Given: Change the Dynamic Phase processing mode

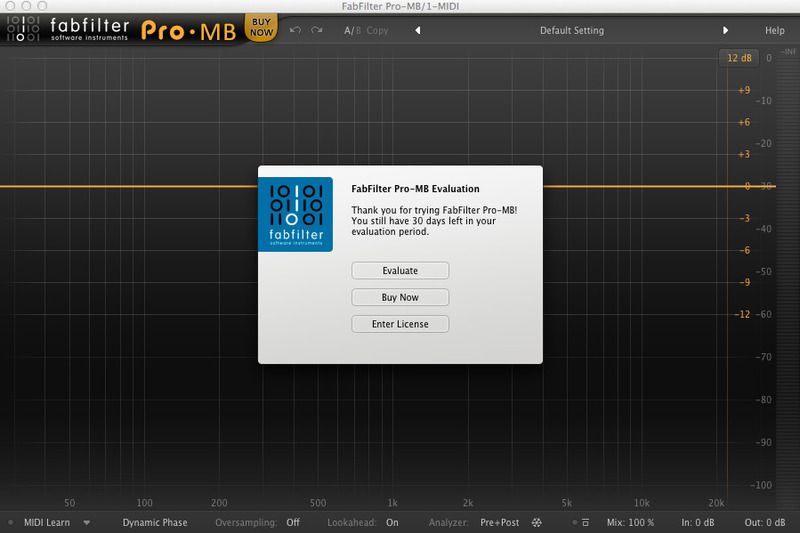Looking at the screenshot, I should [x=155, y=523].
